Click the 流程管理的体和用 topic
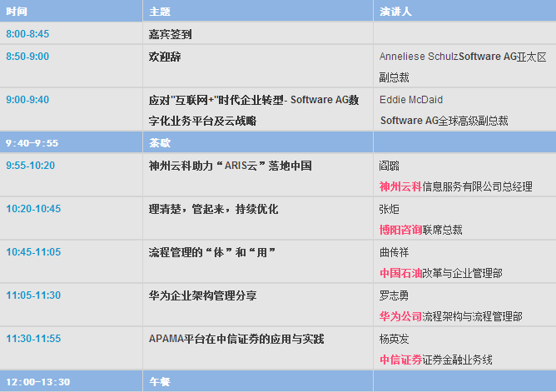 point(211,252)
